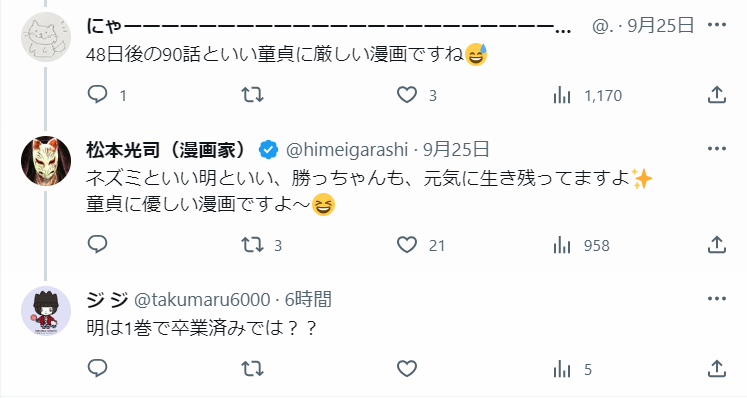Retweet 松本光司's tweet with 3 retweets
Screen dimensions: 747x398
[x=252, y=245]
